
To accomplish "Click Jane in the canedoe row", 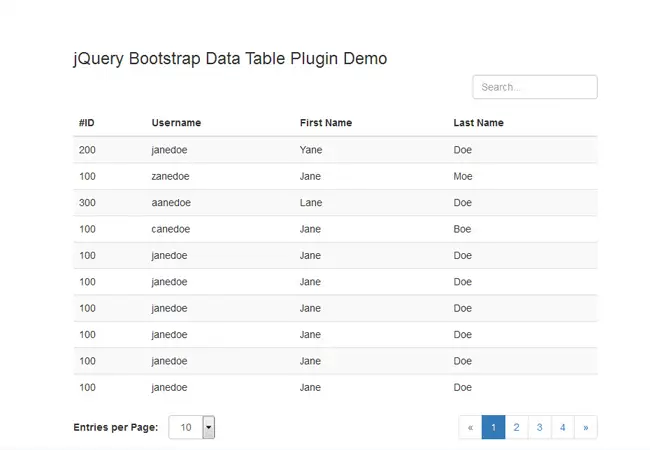I will (x=310, y=229).
